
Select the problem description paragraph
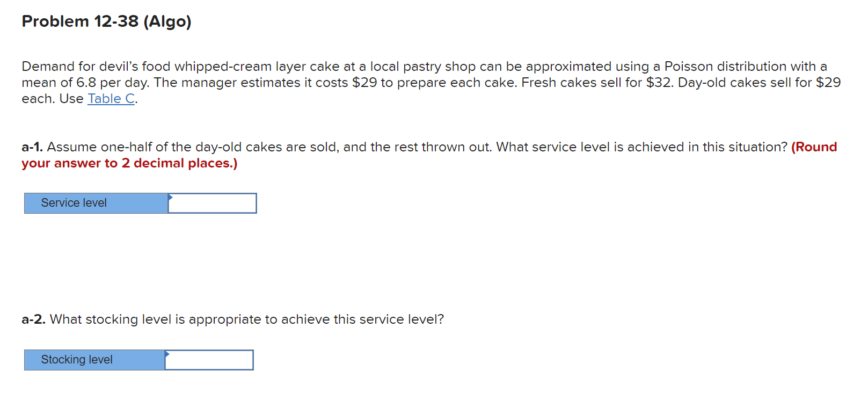point(376,82)
